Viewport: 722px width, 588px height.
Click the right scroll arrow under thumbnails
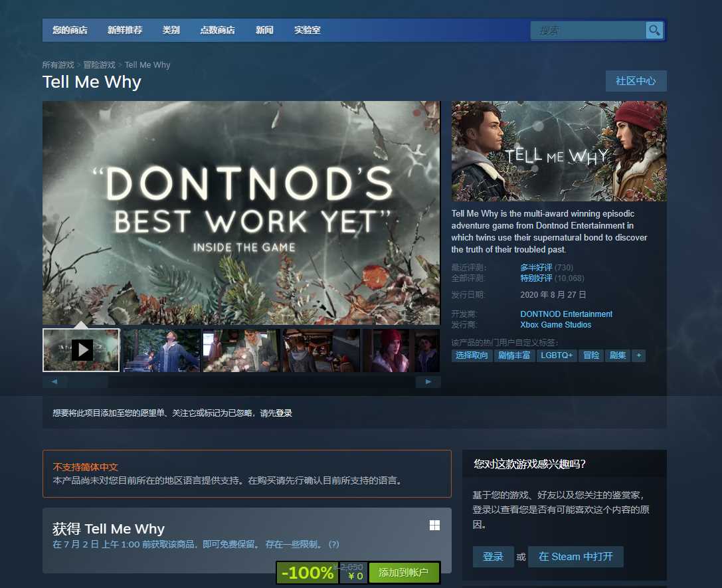pyautogui.click(x=428, y=382)
